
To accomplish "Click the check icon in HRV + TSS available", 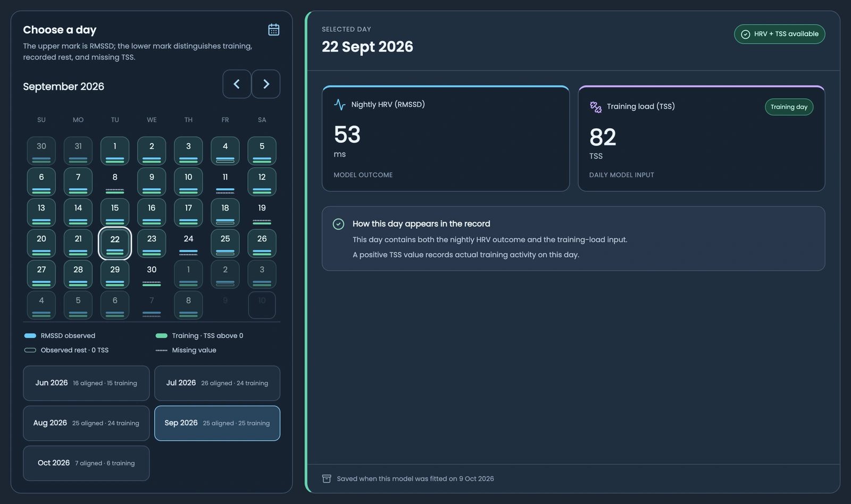I will tap(746, 34).
